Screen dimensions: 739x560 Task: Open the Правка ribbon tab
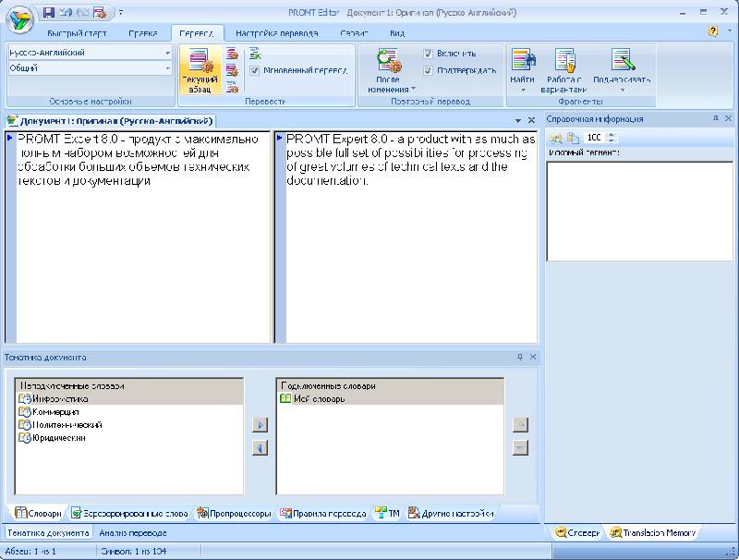[143, 33]
